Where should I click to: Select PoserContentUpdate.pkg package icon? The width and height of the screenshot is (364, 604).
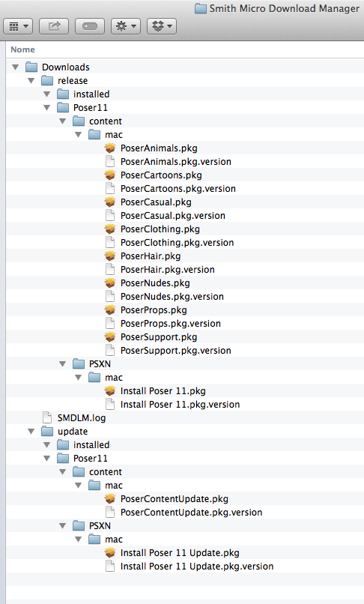110,499
